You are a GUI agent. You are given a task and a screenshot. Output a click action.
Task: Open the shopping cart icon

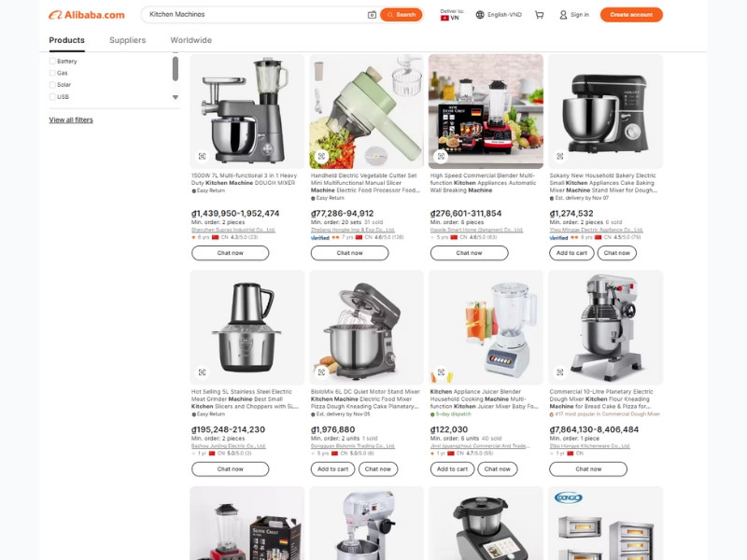tap(540, 15)
